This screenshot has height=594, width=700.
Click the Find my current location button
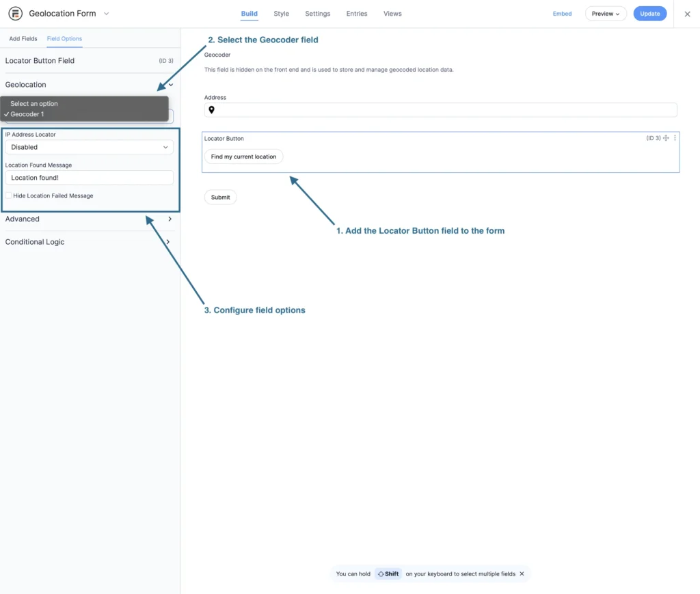243,156
